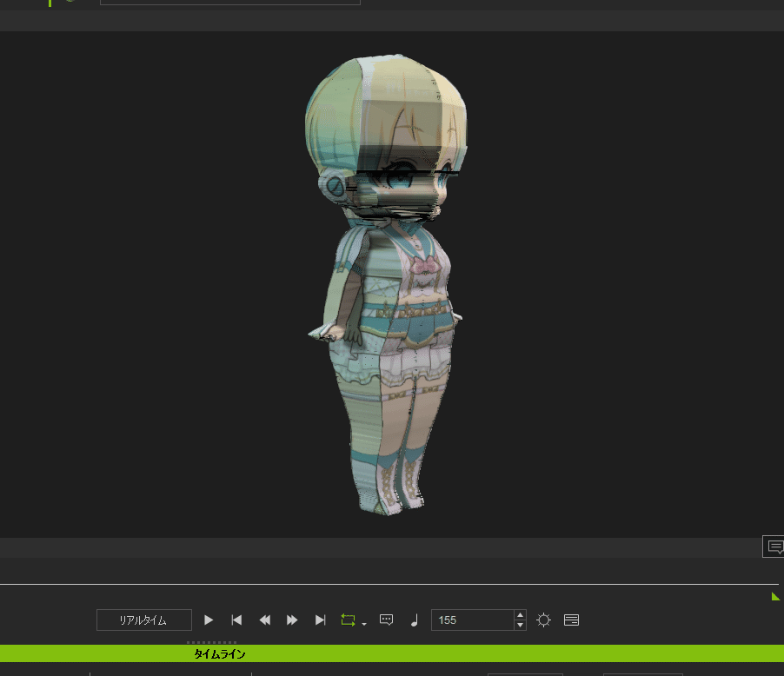Image resolution: width=784 pixels, height=676 pixels.
Task: Open the comment panel icon at the right edge
Action: (774, 546)
